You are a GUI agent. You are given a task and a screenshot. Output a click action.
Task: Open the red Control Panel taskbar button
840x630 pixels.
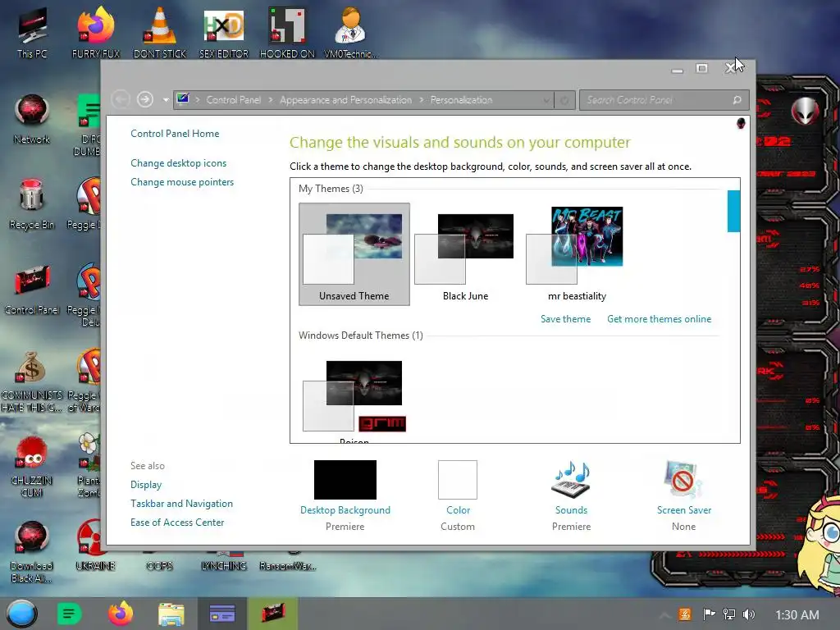click(273, 614)
